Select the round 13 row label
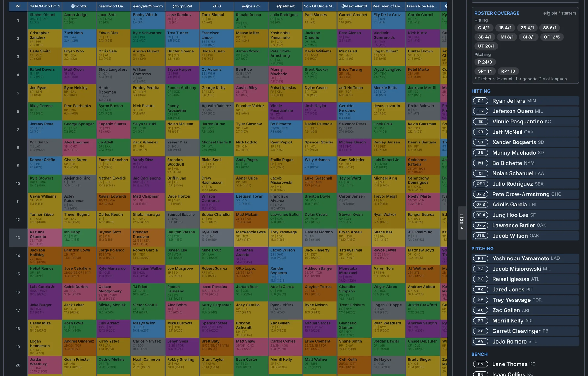 tap(18, 238)
